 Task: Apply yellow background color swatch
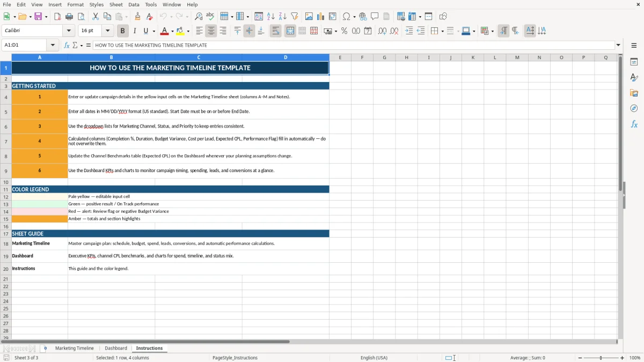point(180,31)
